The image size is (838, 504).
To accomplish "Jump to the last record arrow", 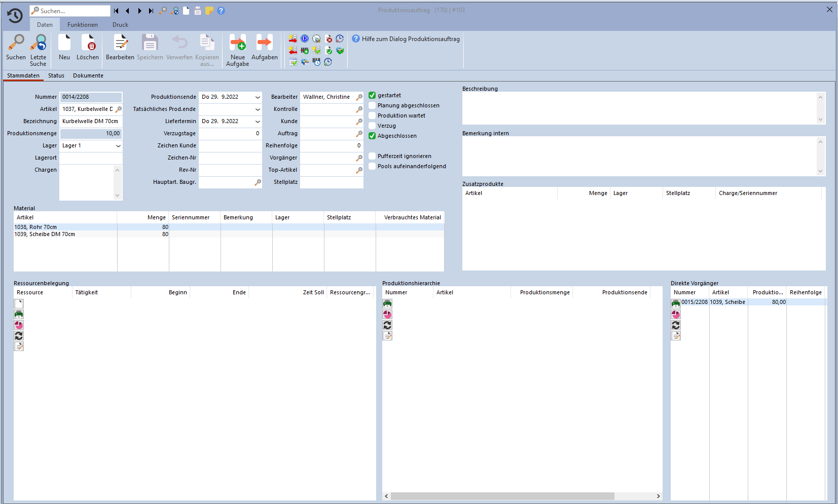I will tap(151, 11).
